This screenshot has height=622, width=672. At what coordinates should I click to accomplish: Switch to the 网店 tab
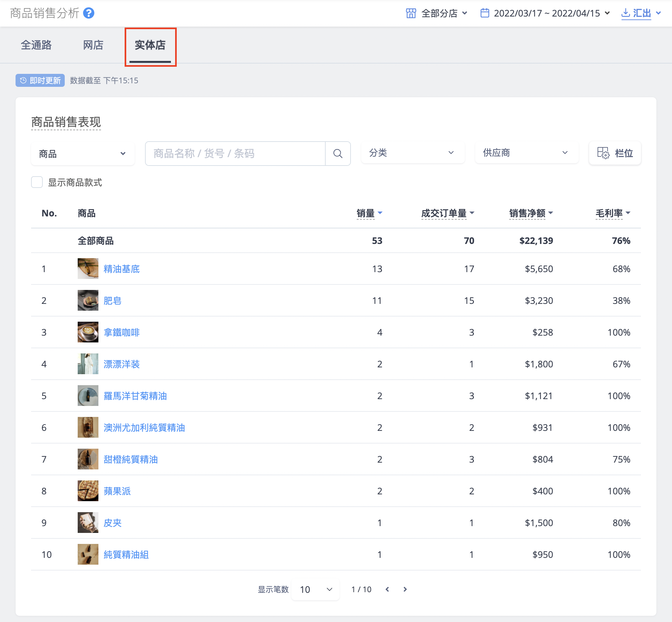[x=93, y=45]
